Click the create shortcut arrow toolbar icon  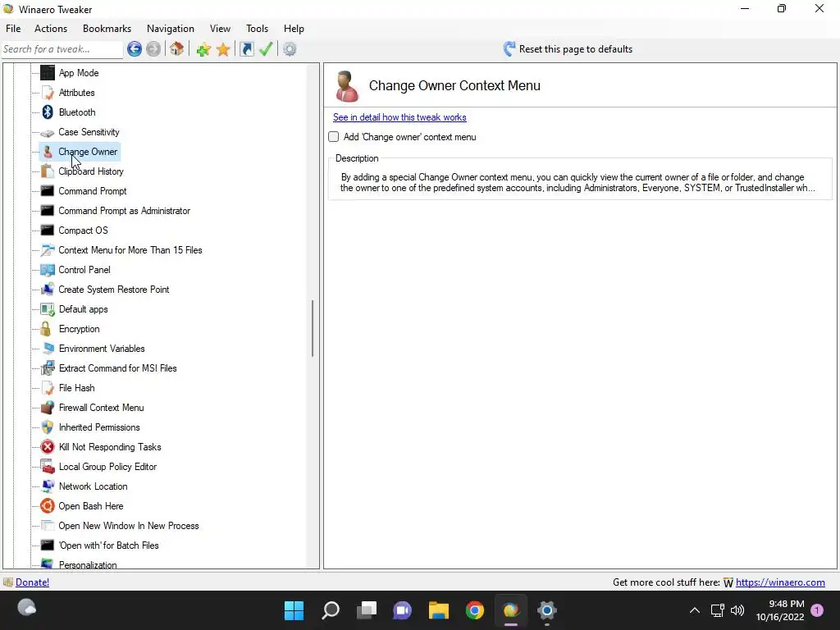[x=246, y=49]
